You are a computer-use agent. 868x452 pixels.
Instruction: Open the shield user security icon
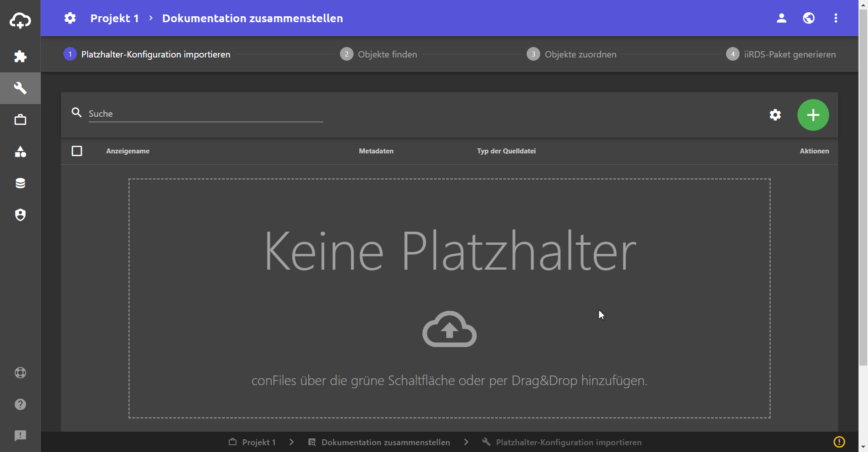pos(20,215)
